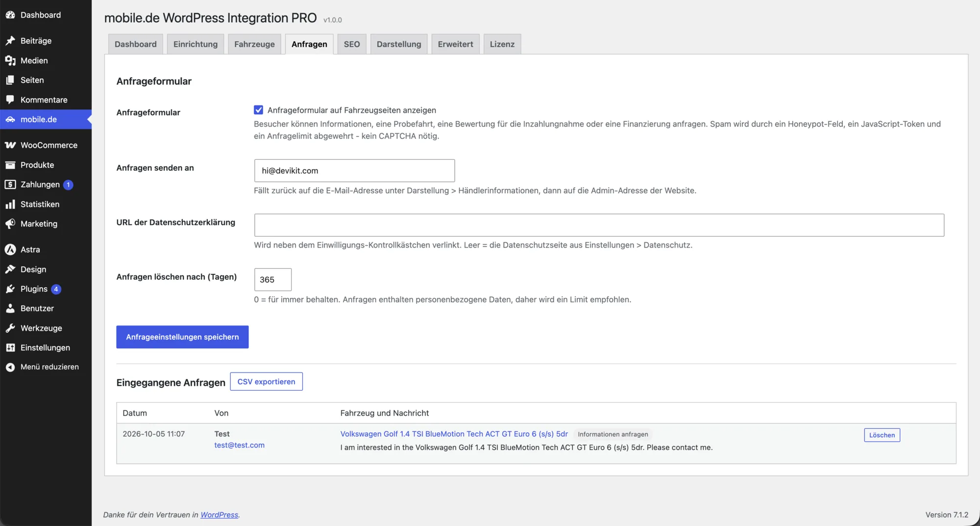Focus the Anfragen löschen nach (Tagen) field
Viewport: 980px width, 526px height.
tap(273, 279)
